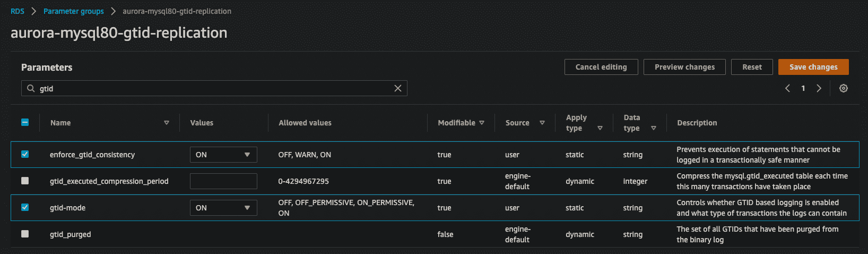Toggle the select-all header checkbox

(x=25, y=122)
